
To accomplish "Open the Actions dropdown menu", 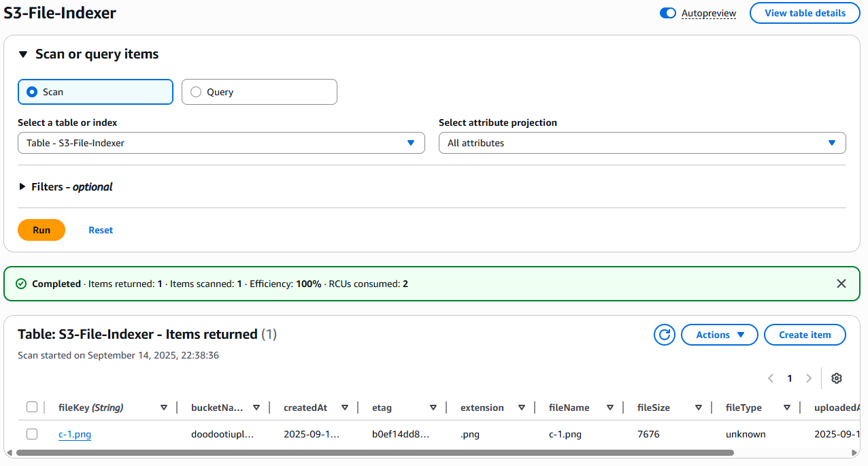I will click(x=719, y=335).
